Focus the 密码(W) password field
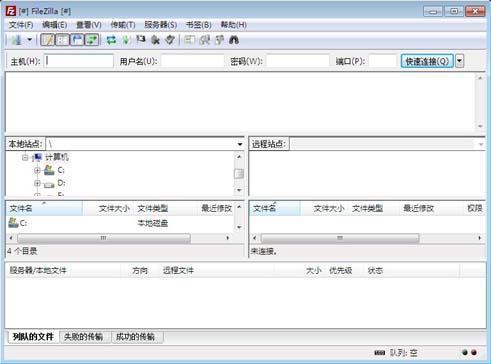The width and height of the screenshot is (491, 364). pos(298,61)
